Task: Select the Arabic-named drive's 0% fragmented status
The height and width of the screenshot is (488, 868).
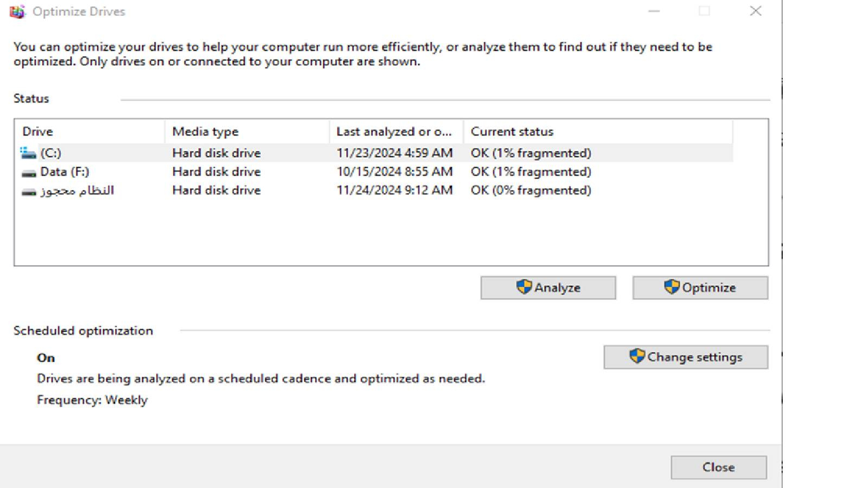Action: tap(531, 190)
